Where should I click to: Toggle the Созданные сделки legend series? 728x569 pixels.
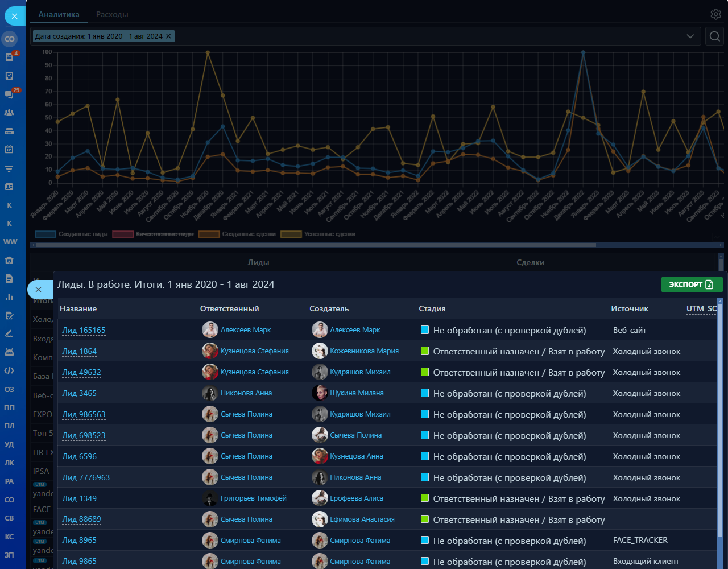pyautogui.click(x=237, y=234)
